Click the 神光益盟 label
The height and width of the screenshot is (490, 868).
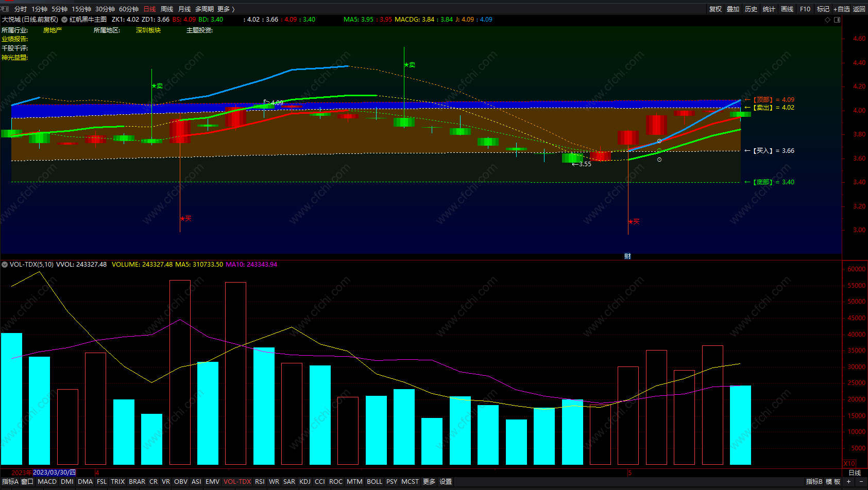(x=14, y=58)
